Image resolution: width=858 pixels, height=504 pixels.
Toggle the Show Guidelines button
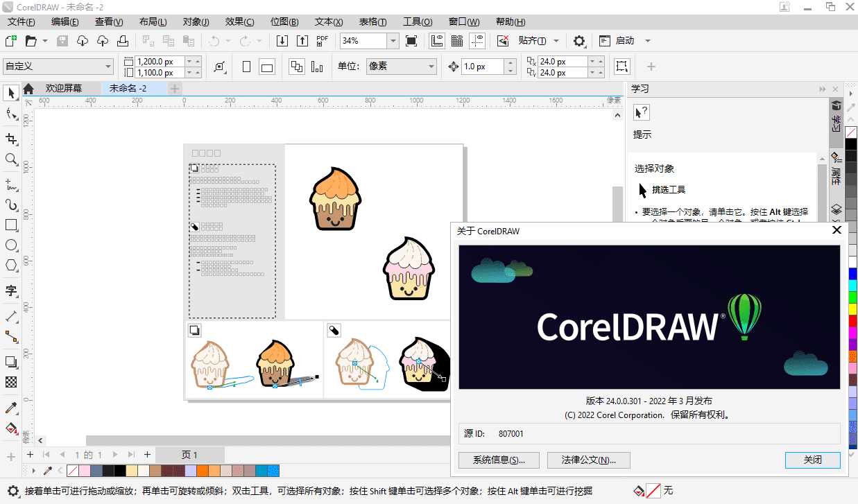click(477, 41)
